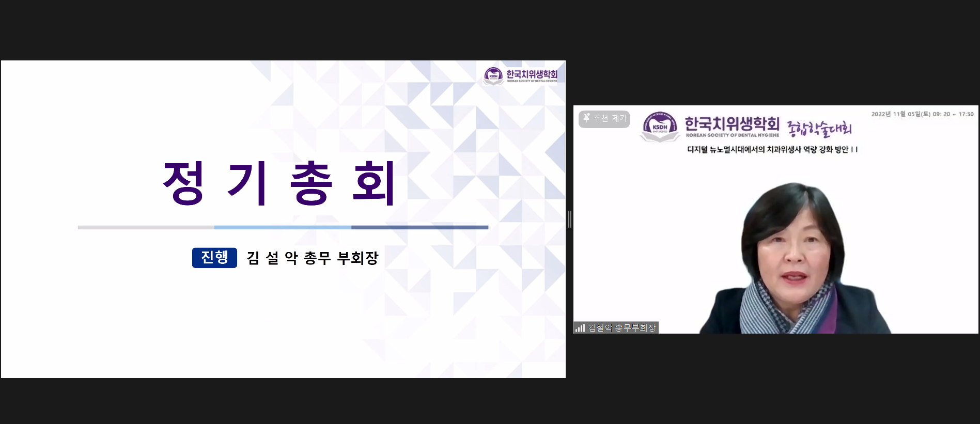Click 한국치위생학회 heading in the video panel
Screen dimensions: 980x424
coord(732,124)
